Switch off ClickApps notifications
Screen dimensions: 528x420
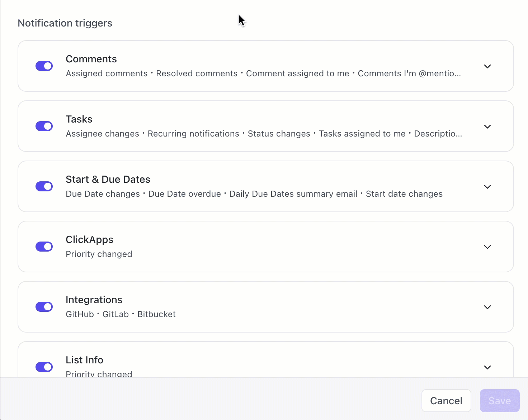[x=44, y=247]
